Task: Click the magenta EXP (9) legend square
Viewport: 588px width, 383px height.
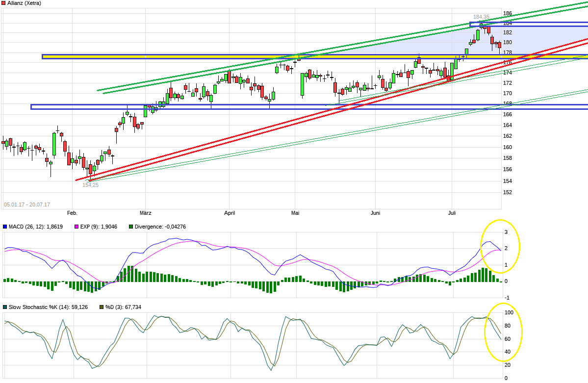Action: coord(77,227)
